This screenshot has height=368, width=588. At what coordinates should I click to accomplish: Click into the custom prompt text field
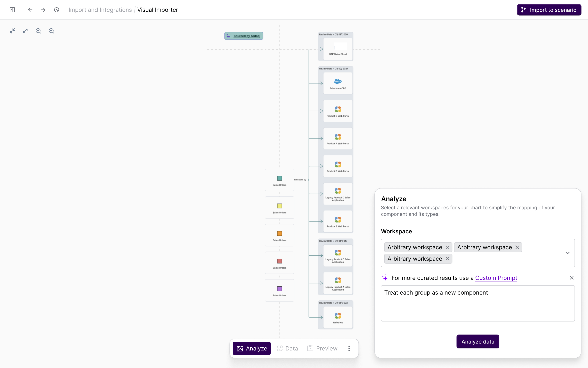478,303
